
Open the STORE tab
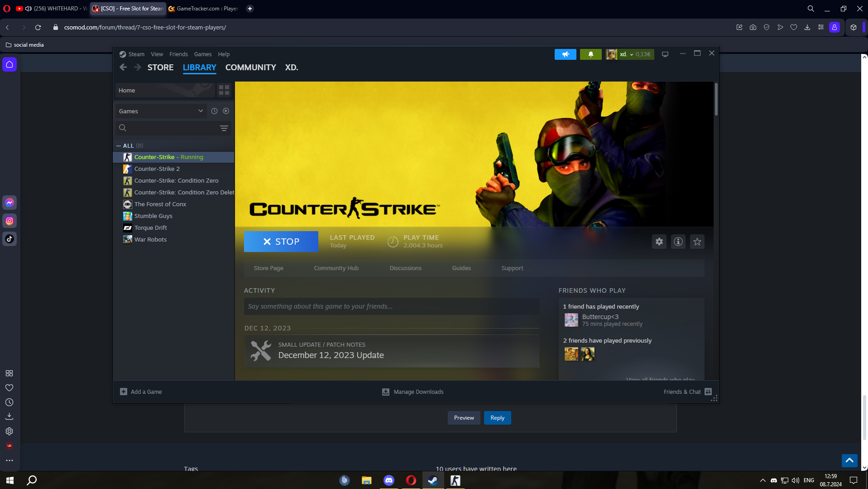point(160,68)
